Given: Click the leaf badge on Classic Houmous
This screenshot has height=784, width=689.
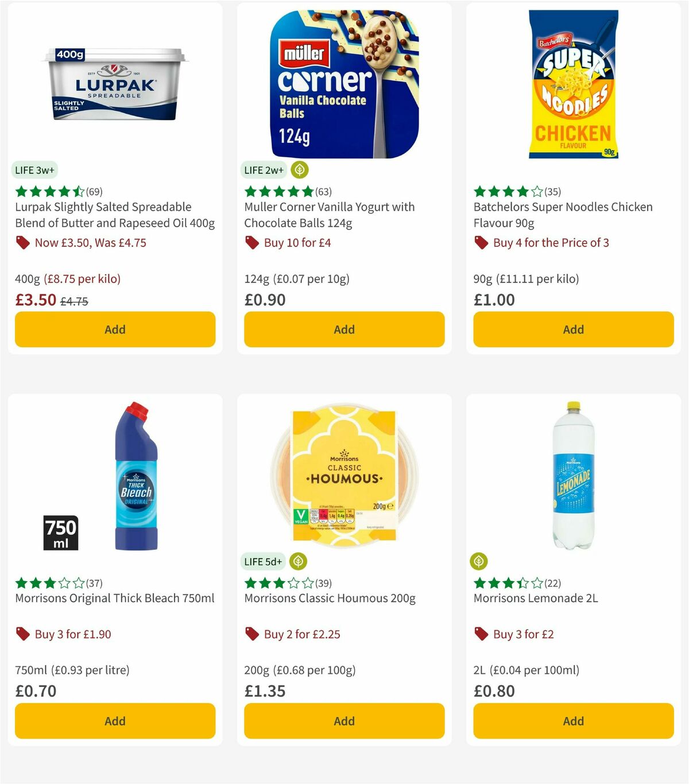Looking at the screenshot, I should point(297,561).
